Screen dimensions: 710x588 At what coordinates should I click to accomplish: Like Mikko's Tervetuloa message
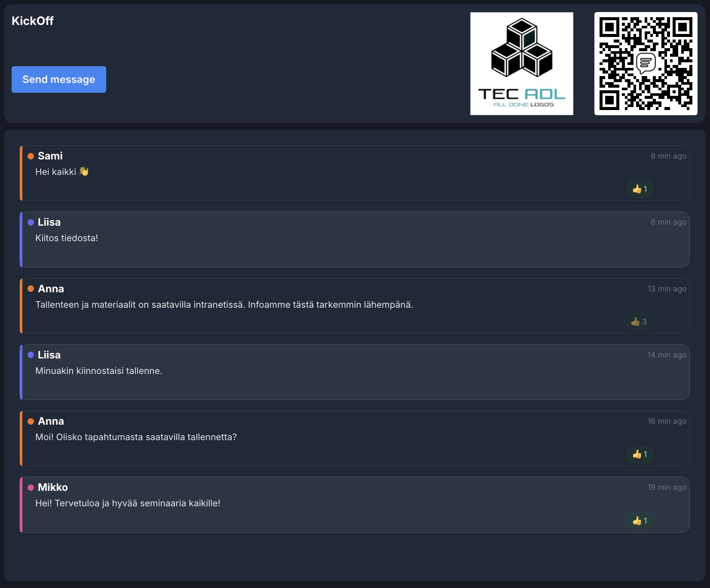(x=640, y=521)
